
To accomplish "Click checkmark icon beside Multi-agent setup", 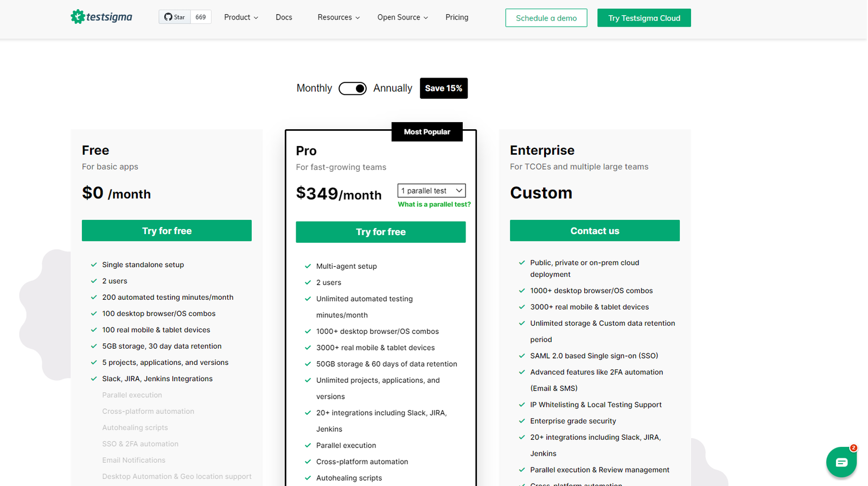I will [x=308, y=266].
